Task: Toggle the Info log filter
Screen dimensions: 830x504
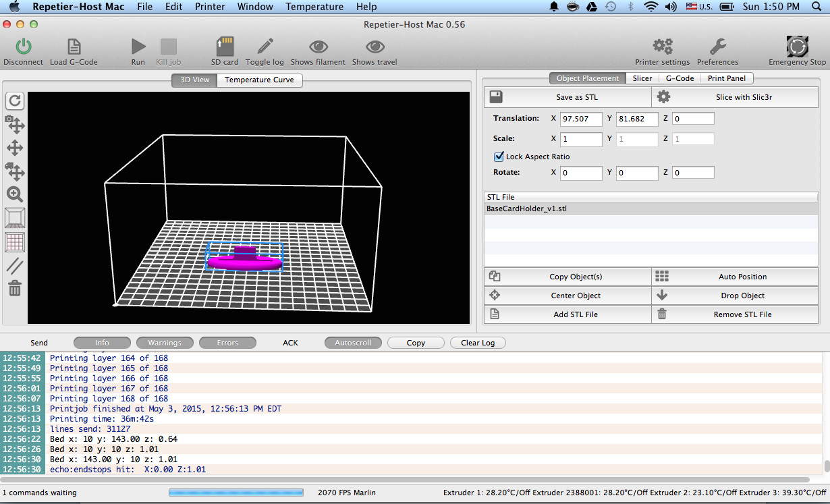Action: (102, 343)
